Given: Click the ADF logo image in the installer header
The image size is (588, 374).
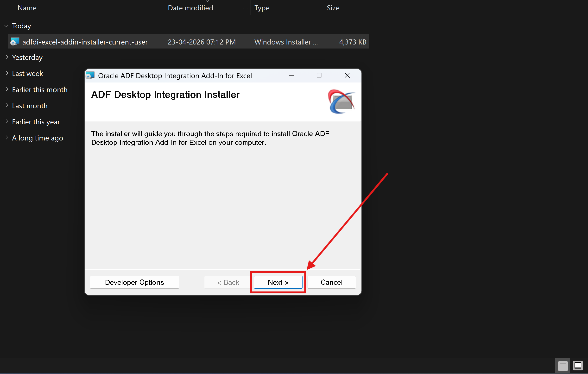Looking at the screenshot, I should [341, 101].
